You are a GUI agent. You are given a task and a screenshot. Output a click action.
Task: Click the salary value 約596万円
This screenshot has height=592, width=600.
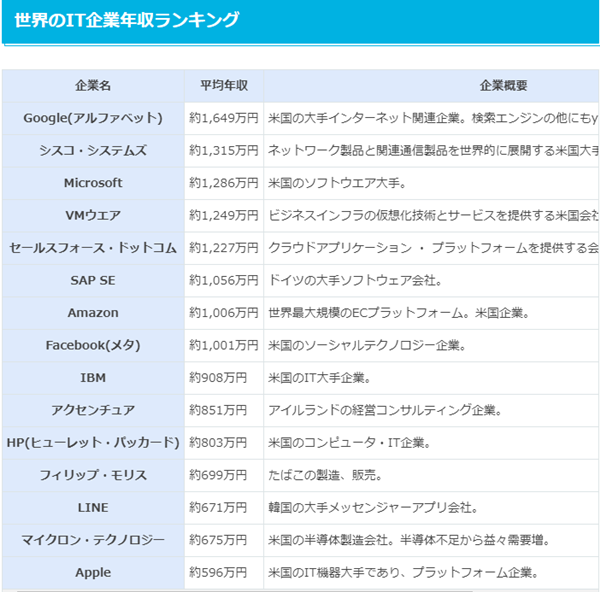tap(218, 573)
